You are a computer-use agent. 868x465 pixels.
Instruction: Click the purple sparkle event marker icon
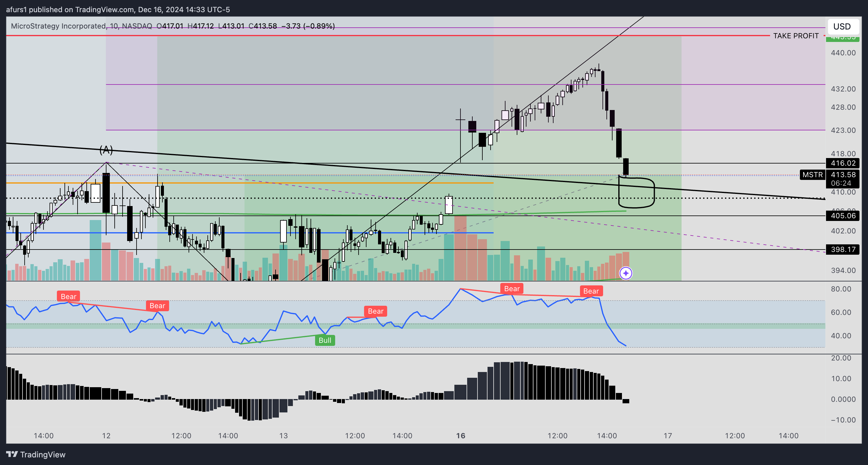tap(626, 273)
